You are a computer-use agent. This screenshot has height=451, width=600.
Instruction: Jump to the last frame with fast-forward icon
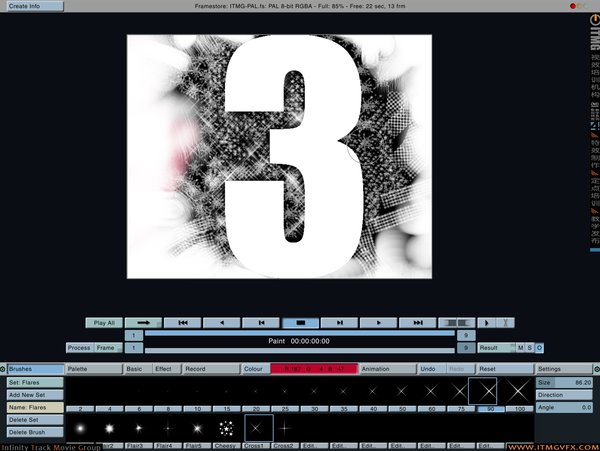417,323
